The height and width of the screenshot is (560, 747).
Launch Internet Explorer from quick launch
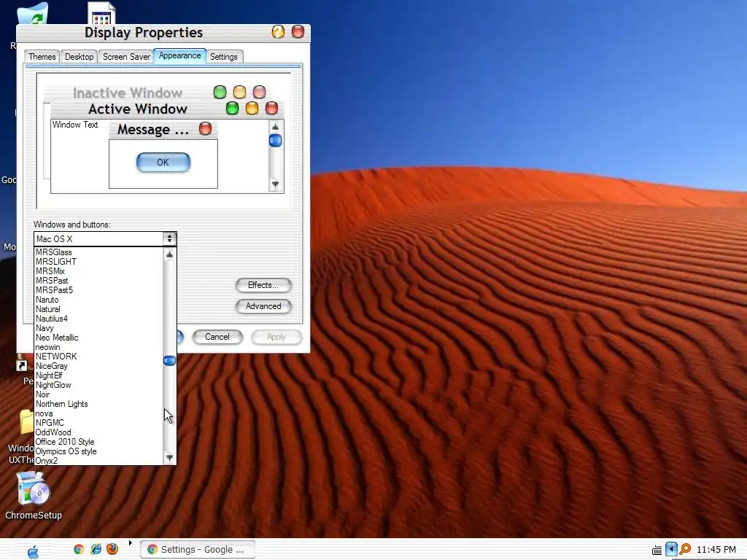tap(96, 549)
